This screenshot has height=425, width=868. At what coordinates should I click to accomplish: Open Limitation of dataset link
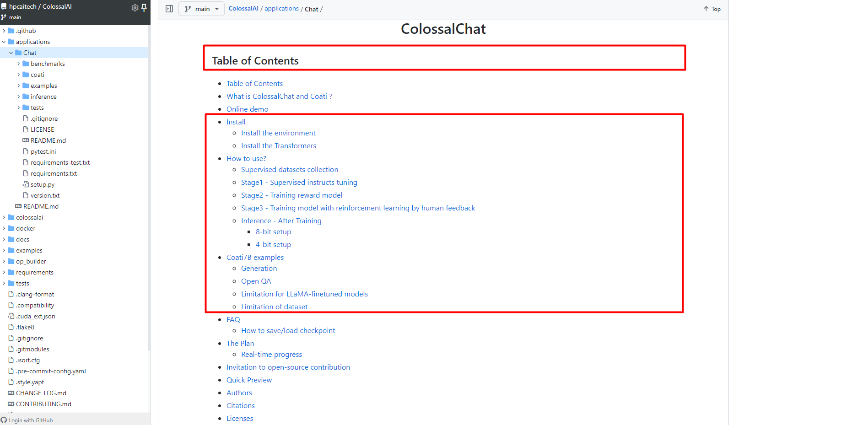274,307
